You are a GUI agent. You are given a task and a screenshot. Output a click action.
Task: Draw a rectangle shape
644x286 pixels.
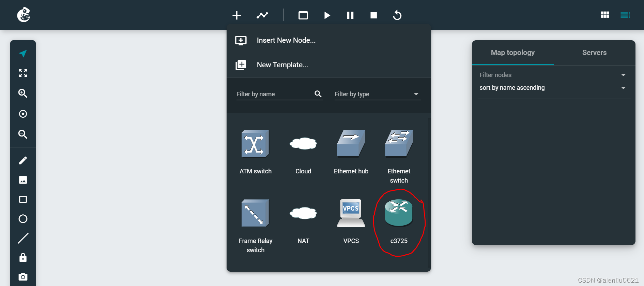click(23, 199)
